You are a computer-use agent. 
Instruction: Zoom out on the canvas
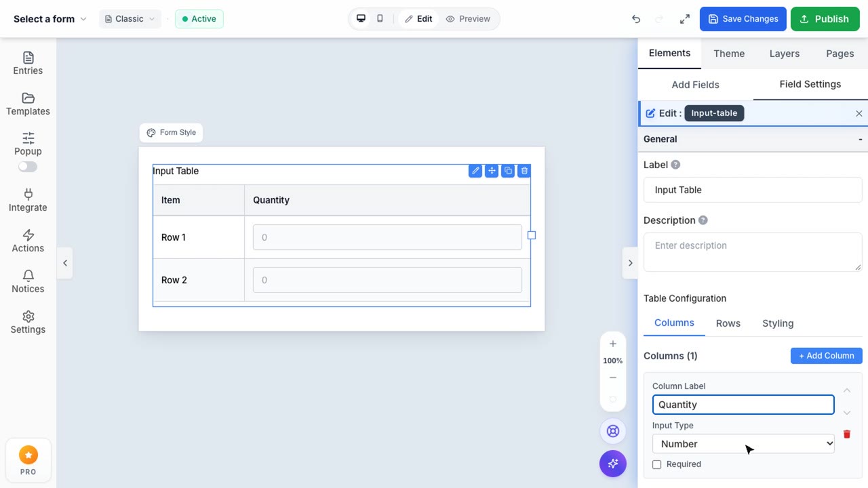point(613,378)
